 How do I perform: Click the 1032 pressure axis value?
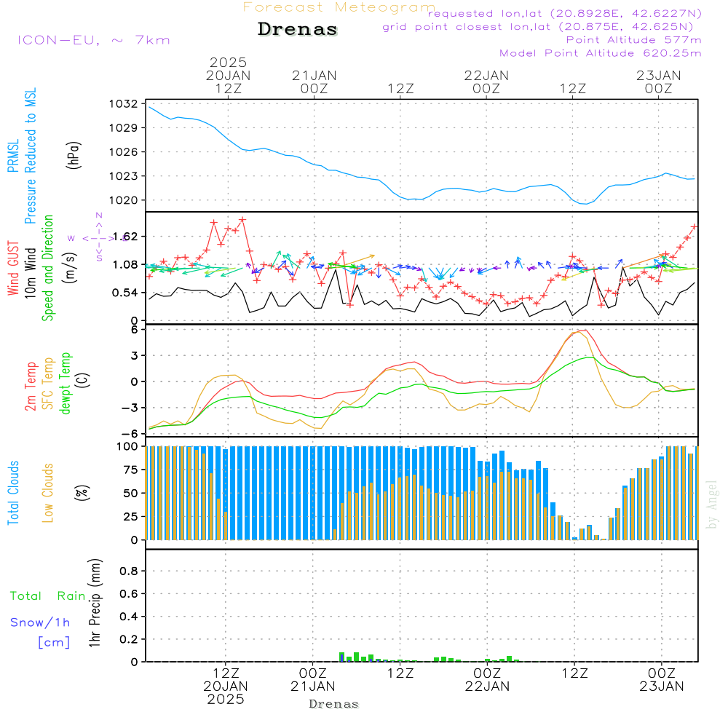124,103
